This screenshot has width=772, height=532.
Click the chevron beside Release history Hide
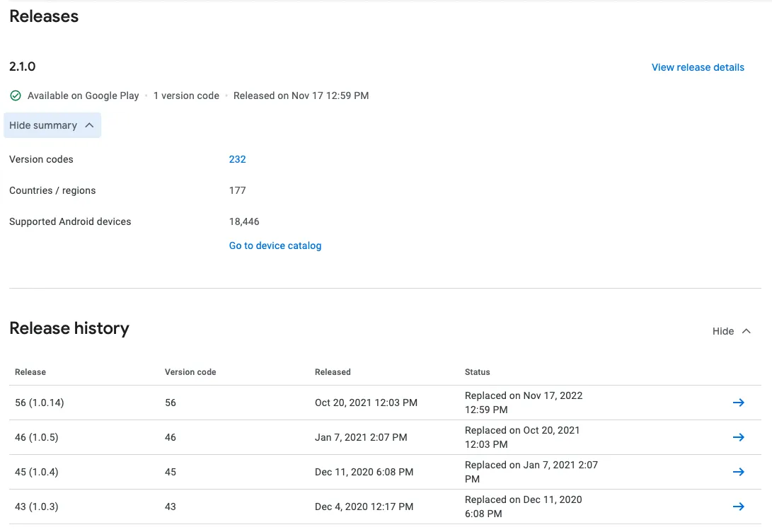746,331
